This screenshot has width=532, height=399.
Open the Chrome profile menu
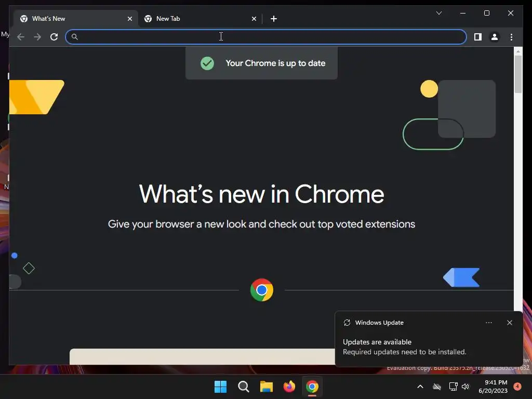[495, 37]
